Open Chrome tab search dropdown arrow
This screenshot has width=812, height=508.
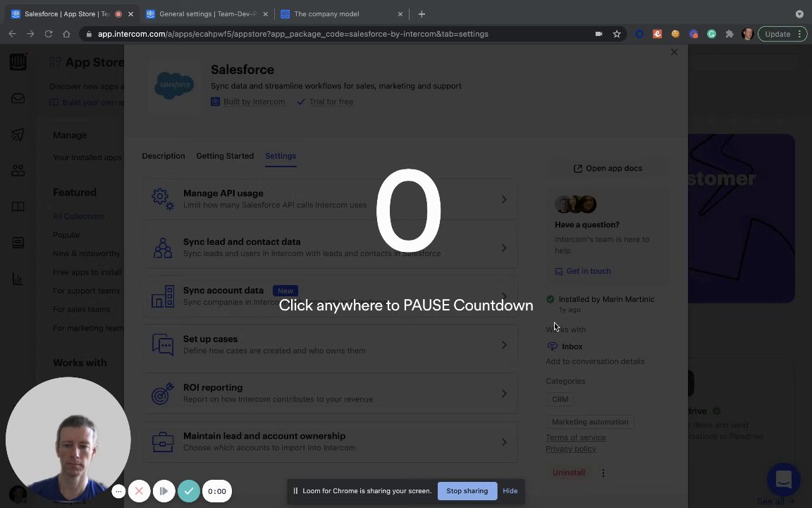799,14
